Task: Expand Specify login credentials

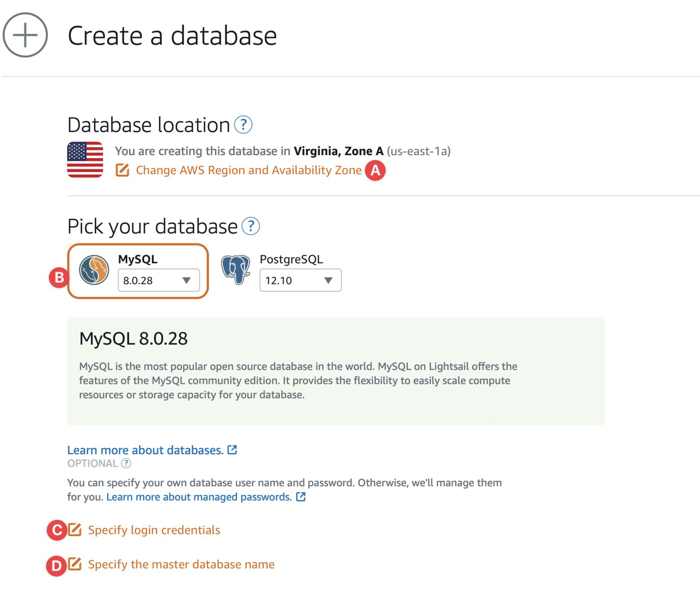Action: [154, 530]
